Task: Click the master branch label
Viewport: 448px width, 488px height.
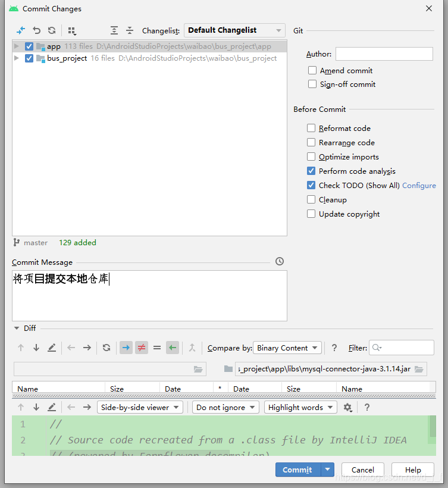Action: [36, 243]
